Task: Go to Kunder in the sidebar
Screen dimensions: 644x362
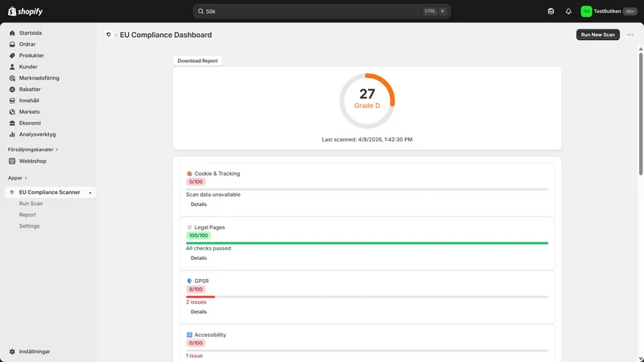Action: (28, 67)
